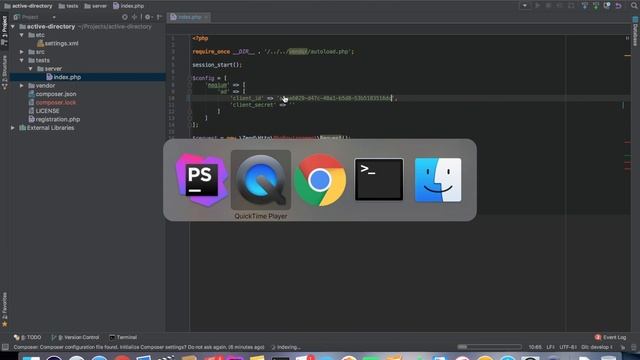Open Search Everywhere magnifier icon
This screenshot has height=360, width=640.
634,6
